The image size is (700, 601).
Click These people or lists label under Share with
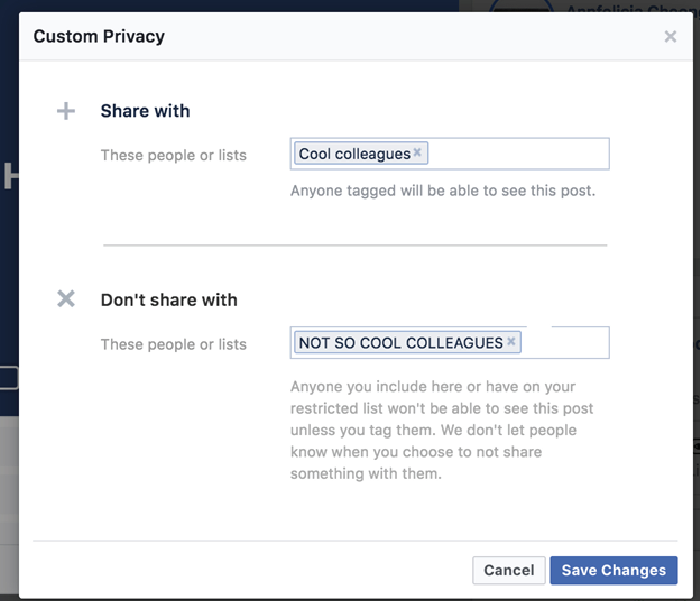(173, 155)
